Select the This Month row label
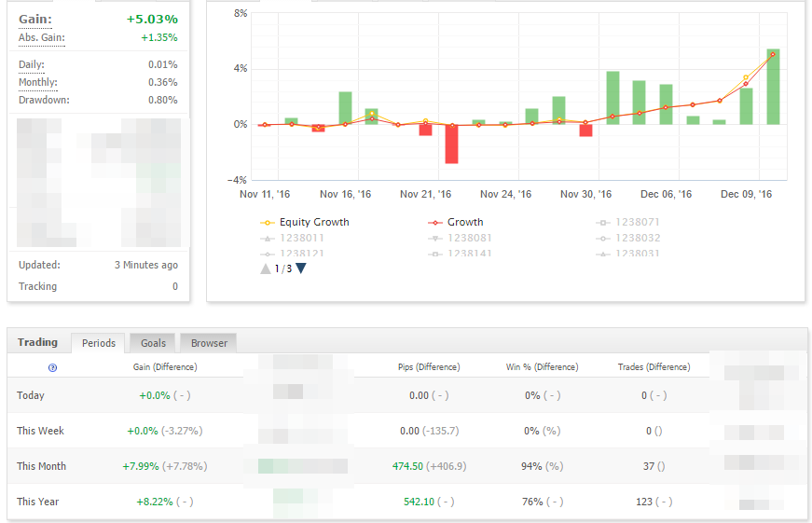812x523 pixels. point(41,466)
